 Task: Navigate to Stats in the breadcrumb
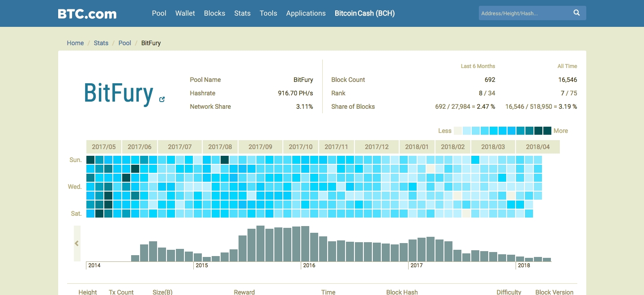pyautogui.click(x=101, y=43)
